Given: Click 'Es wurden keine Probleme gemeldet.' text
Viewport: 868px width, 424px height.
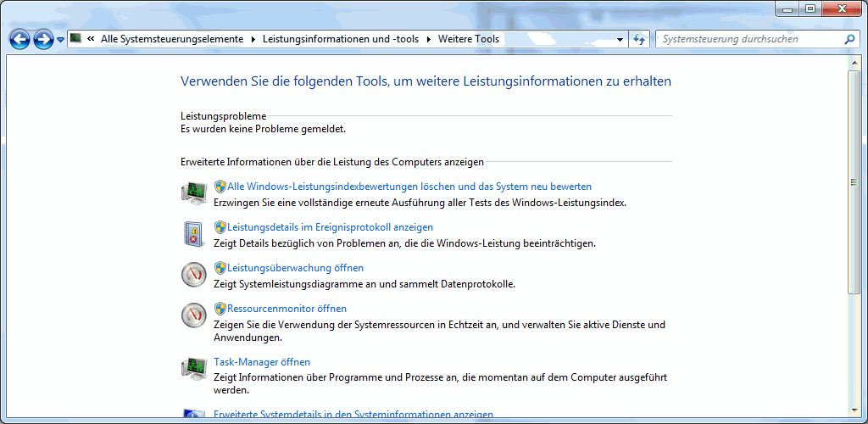Looking at the screenshot, I should 263,129.
